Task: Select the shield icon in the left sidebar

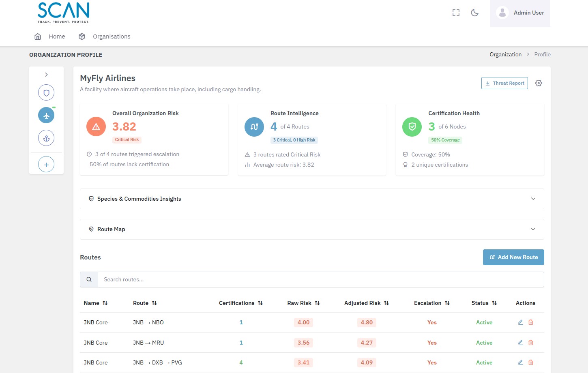Action: (x=46, y=92)
